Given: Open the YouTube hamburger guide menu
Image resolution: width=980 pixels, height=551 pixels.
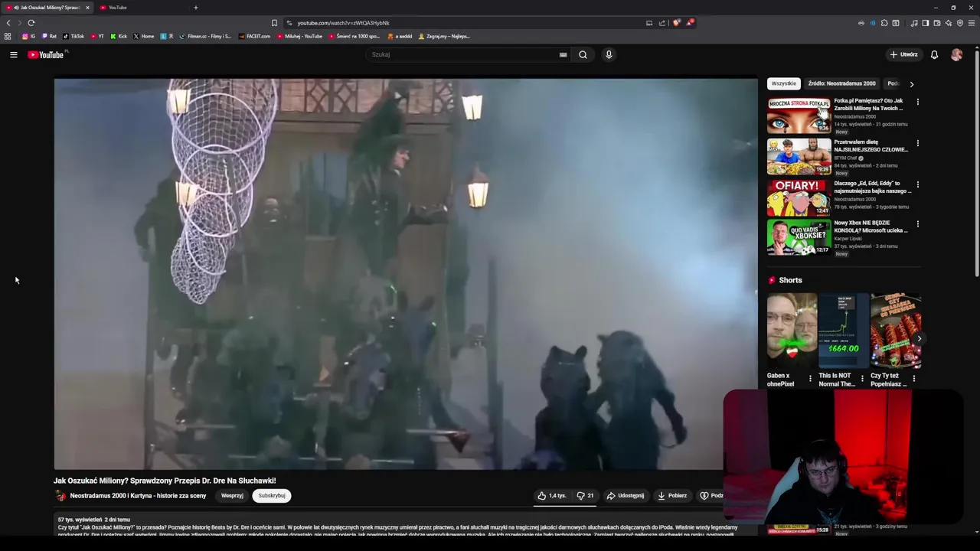Looking at the screenshot, I should click(x=13, y=54).
